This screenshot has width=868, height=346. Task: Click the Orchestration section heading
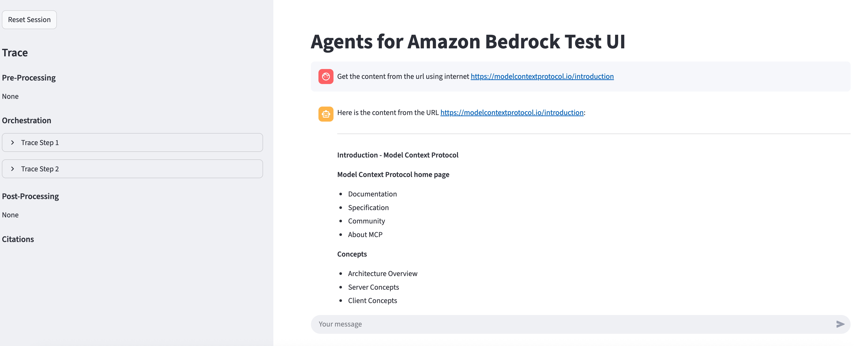[x=27, y=120]
